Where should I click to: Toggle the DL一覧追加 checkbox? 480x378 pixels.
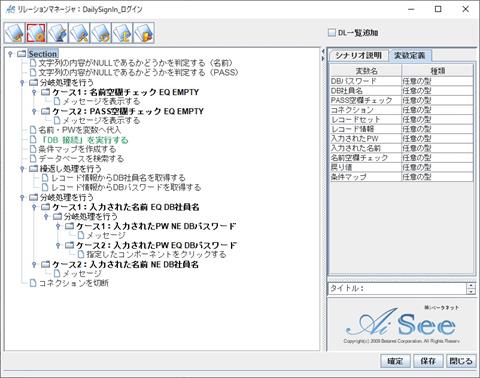(332, 33)
